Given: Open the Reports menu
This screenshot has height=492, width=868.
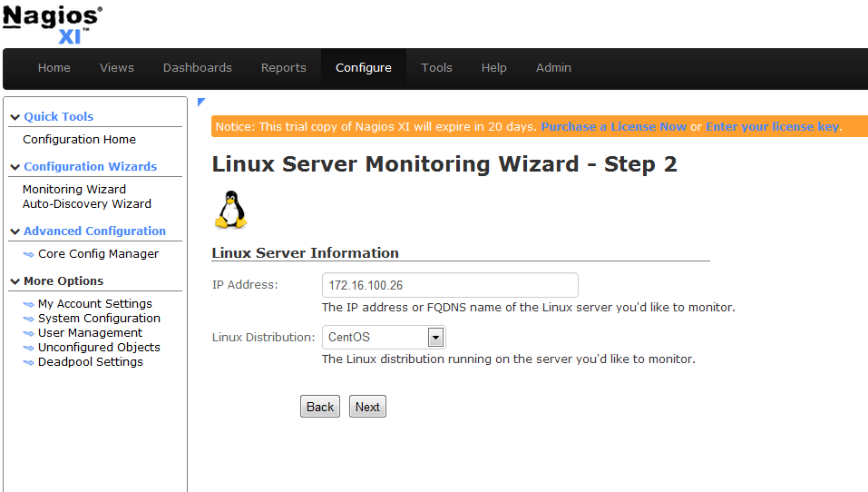Looking at the screenshot, I should [283, 67].
